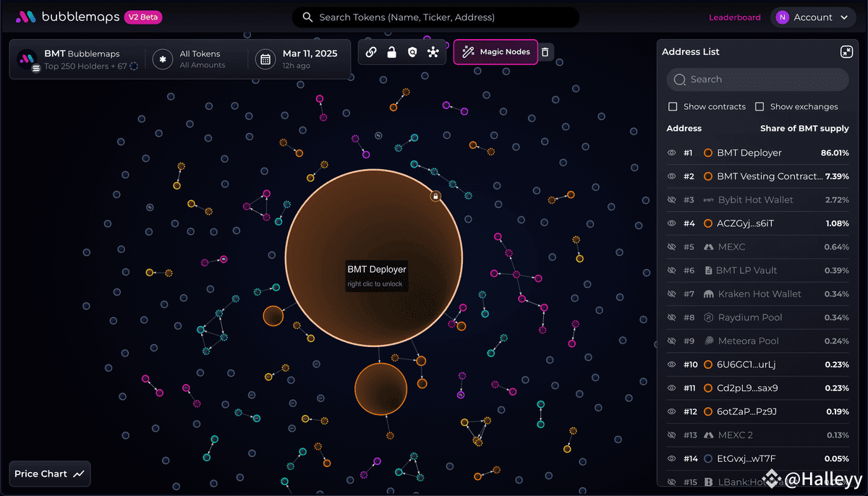Select BMT Vesting Contract in address list

pyautogui.click(x=769, y=176)
